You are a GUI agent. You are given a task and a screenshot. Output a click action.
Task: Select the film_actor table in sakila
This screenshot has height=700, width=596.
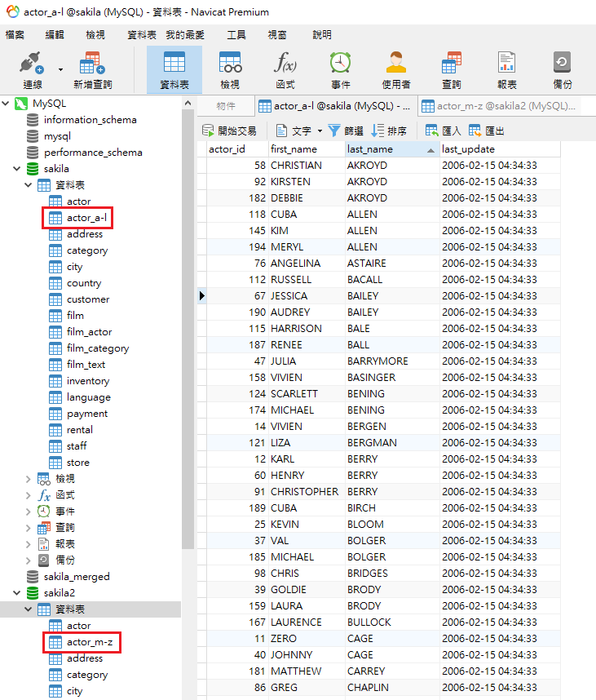(x=90, y=332)
